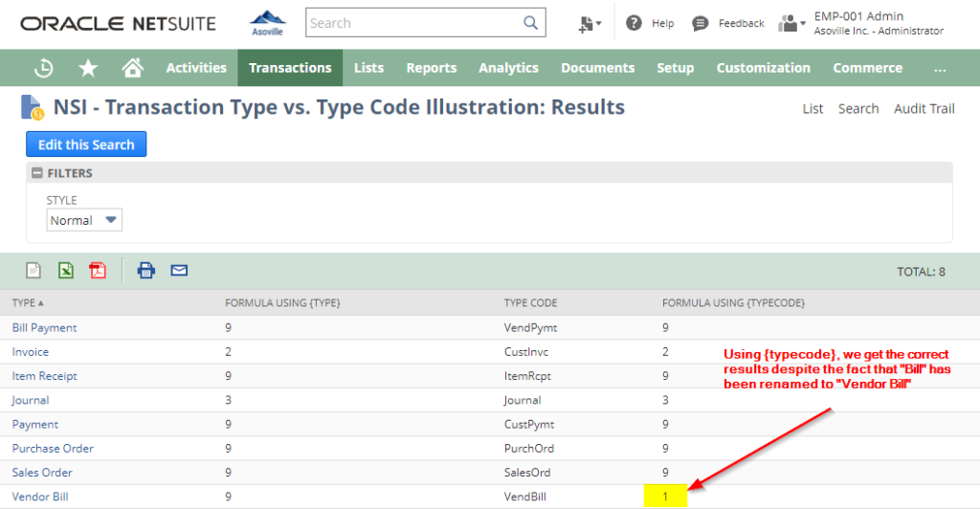Image resolution: width=980 pixels, height=509 pixels.
Task: Open the Transactions menu
Action: (290, 67)
